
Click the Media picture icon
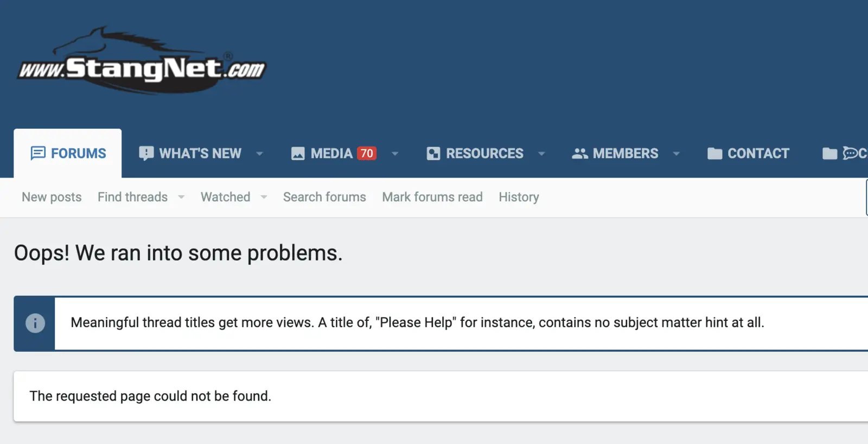coord(298,154)
